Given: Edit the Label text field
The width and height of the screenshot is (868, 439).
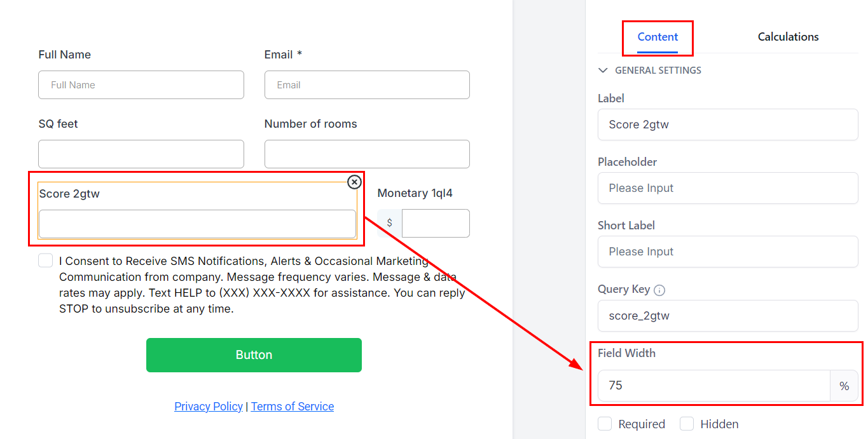Looking at the screenshot, I should 727,125.
